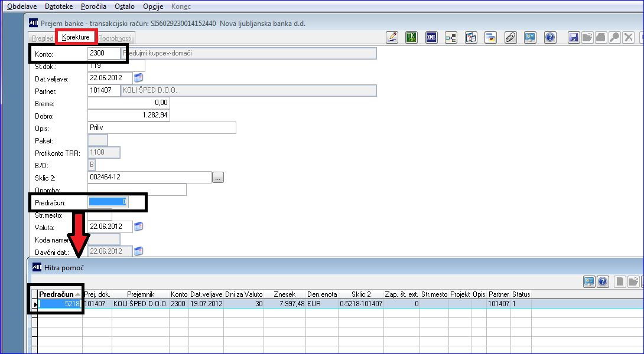Open the Ostalo menu
644x354 pixels.
coord(125,6)
